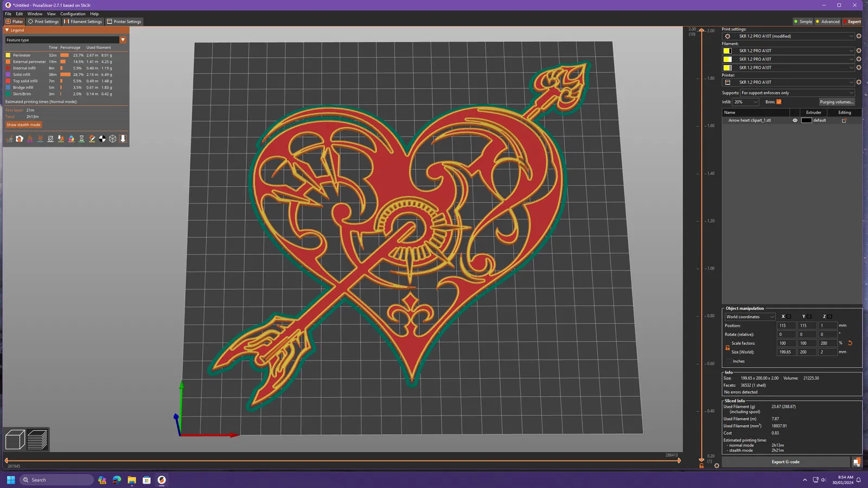Switch to Filament Settings tab
Image resolution: width=868 pixels, height=488 pixels.
[x=82, y=22]
